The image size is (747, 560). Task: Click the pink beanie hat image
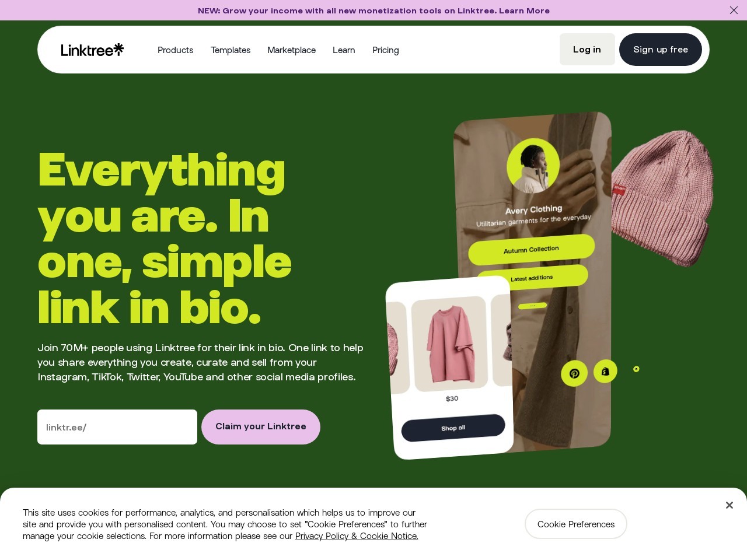(x=663, y=198)
